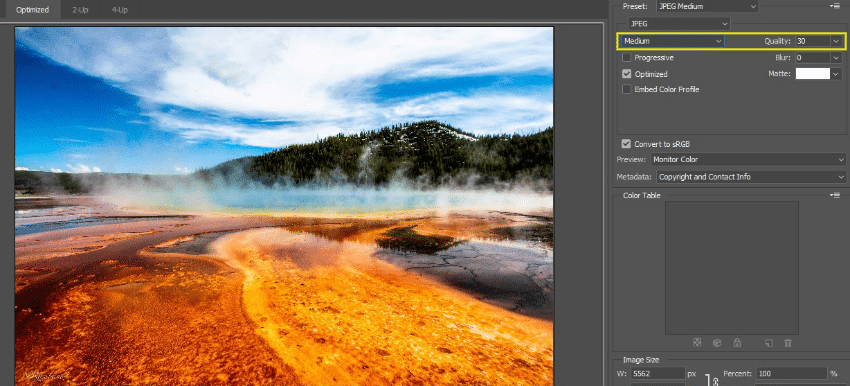
Task: Click the map-to-transparent icon under Color Table
Action: pos(698,343)
